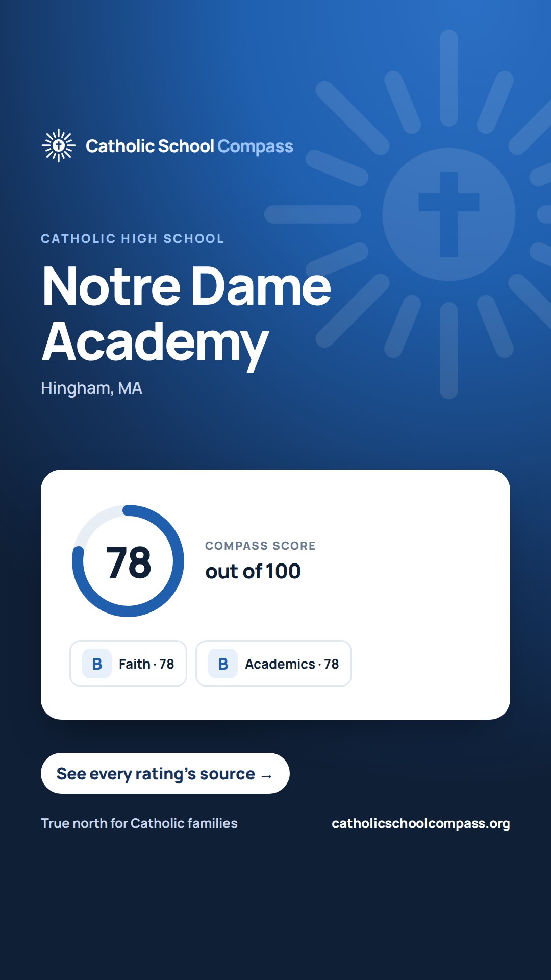Click the Hingham, MA location text

(x=91, y=388)
